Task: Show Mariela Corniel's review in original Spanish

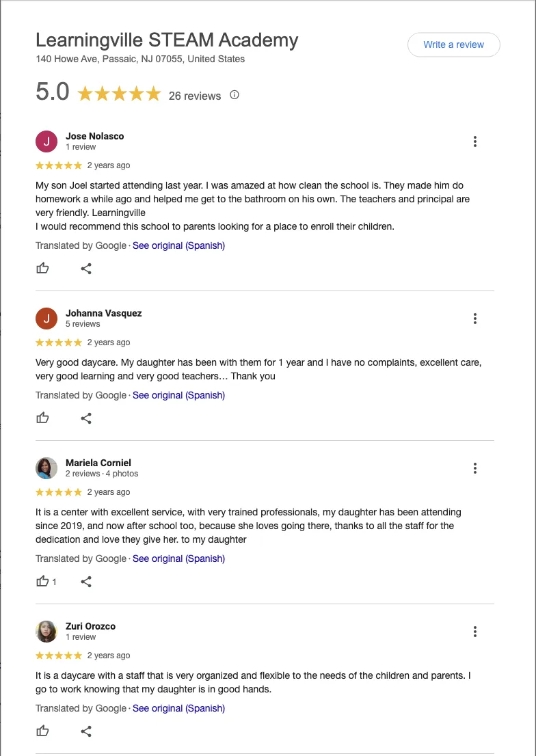Action: click(178, 558)
